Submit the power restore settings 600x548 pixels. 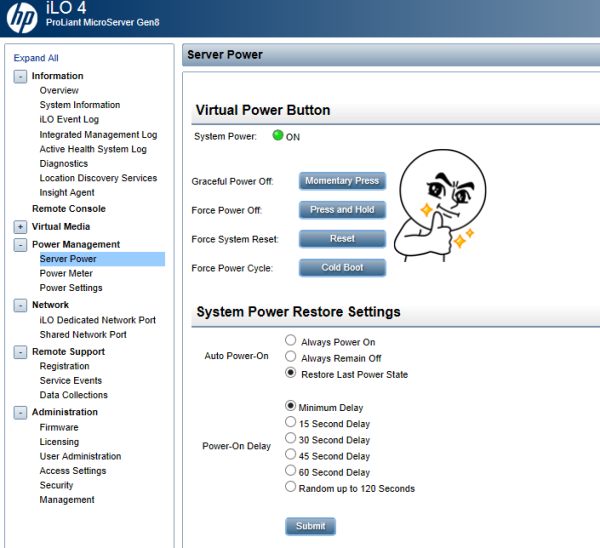(x=310, y=527)
